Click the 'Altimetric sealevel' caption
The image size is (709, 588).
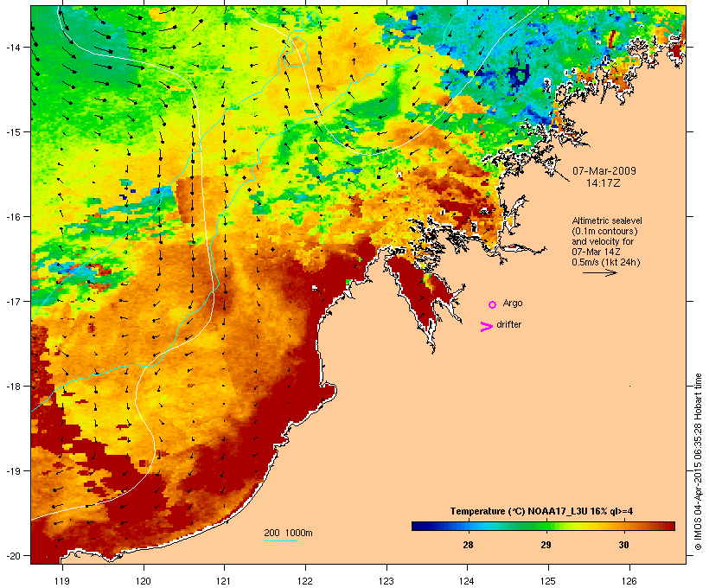click(x=607, y=220)
